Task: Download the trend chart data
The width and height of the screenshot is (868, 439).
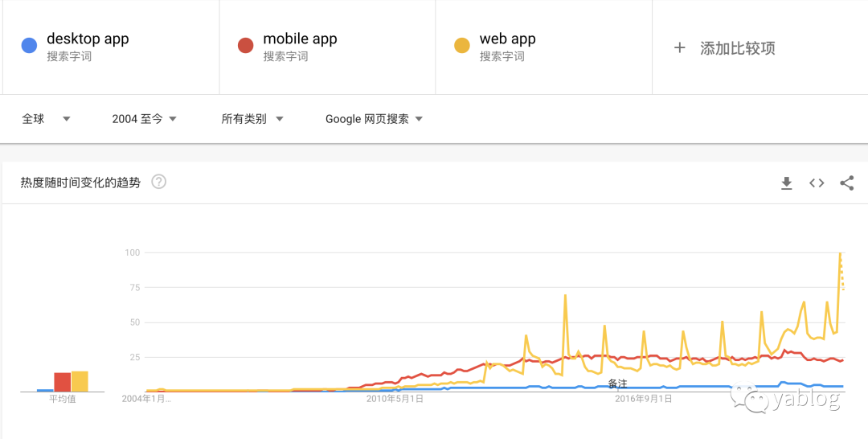Action: click(x=787, y=183)
